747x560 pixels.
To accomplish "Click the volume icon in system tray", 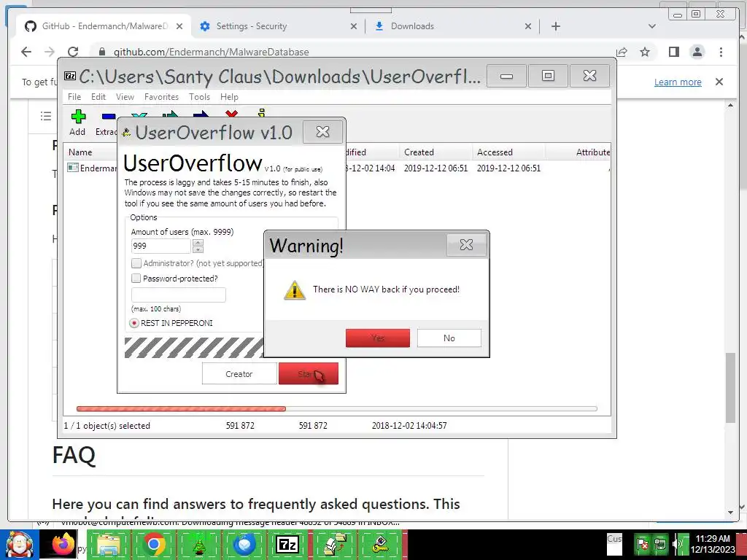I will point(677,544).
